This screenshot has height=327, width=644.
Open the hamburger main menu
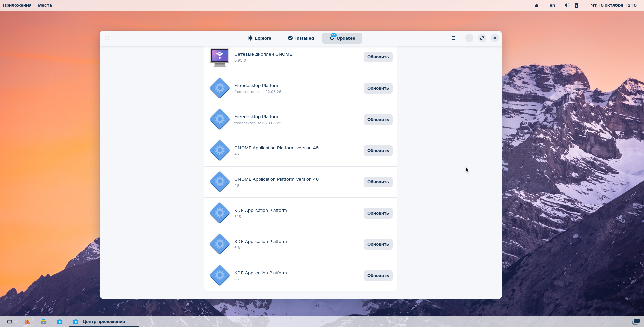454,38
